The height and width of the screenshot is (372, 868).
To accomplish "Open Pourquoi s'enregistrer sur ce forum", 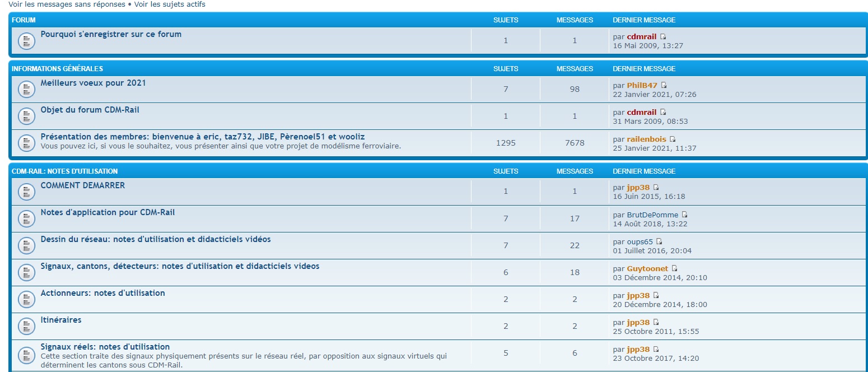I will [x=111, y=34].
